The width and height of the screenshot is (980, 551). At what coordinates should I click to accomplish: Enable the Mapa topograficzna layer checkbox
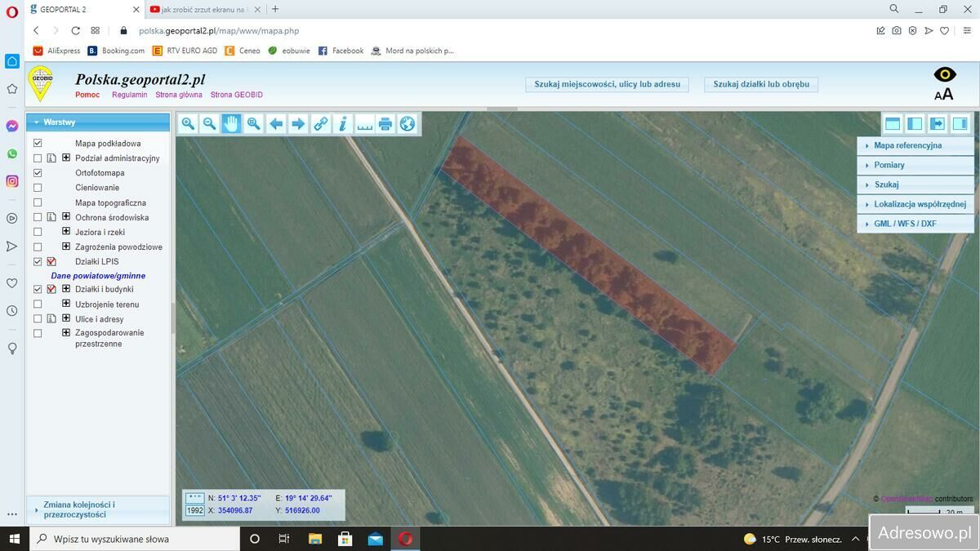point(38,202)
